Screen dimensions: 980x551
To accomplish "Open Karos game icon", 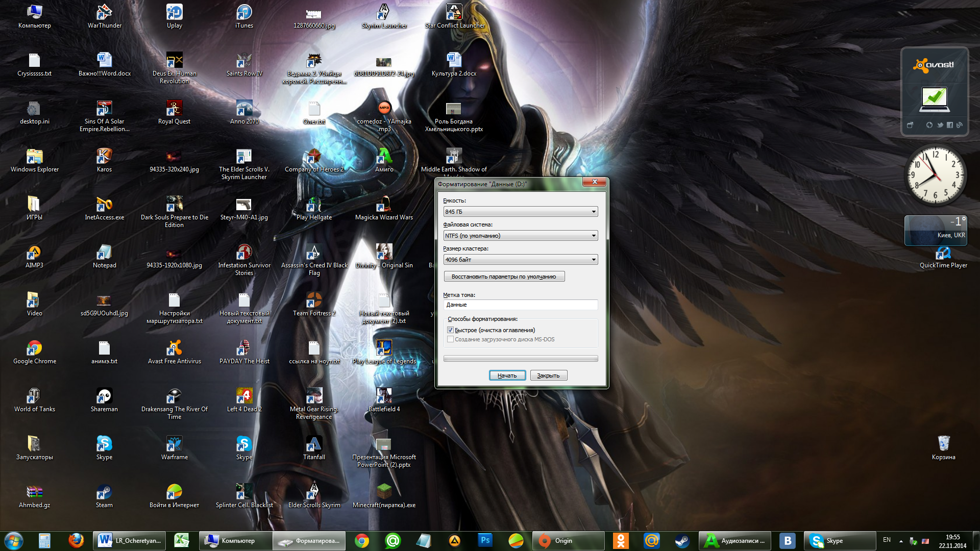I will pos(104,160).
